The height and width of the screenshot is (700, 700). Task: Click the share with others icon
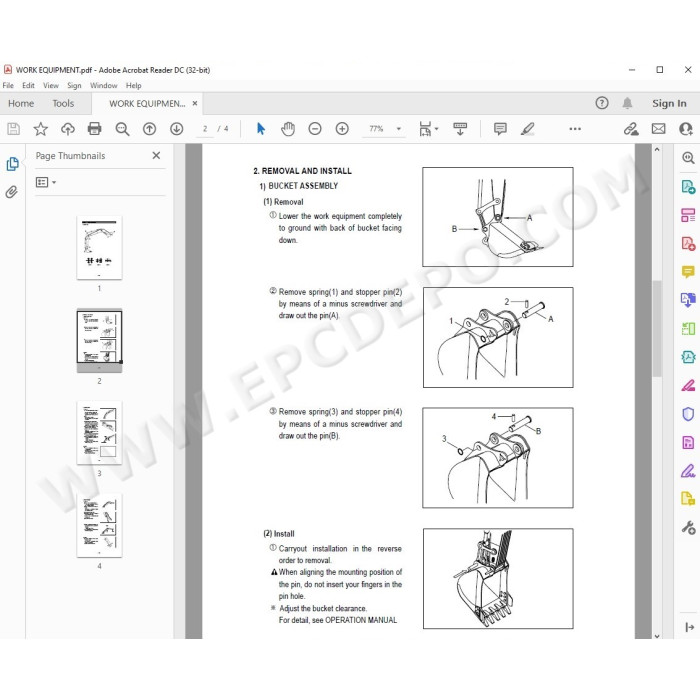tap(685, 129)
